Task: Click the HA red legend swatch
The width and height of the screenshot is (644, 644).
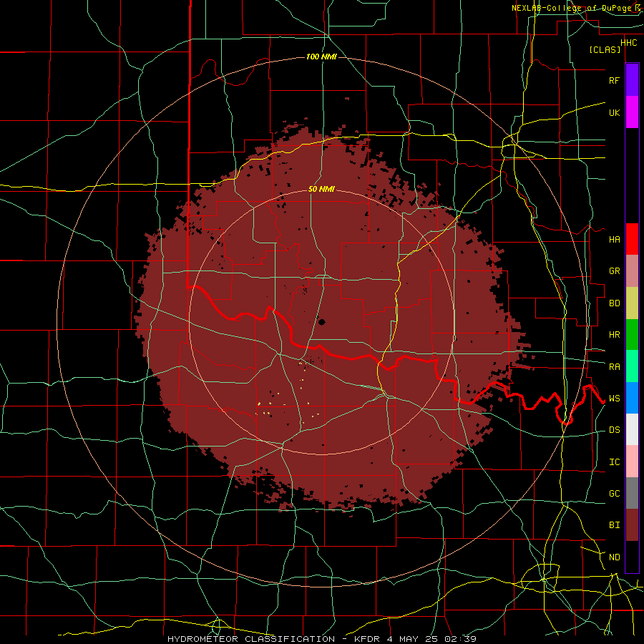Action: (x=632, y=239)
